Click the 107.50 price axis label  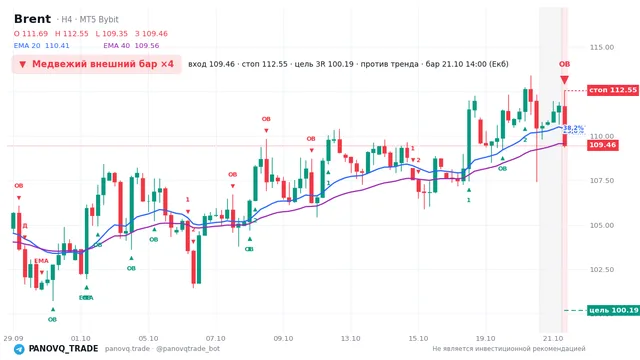[602, 181]
